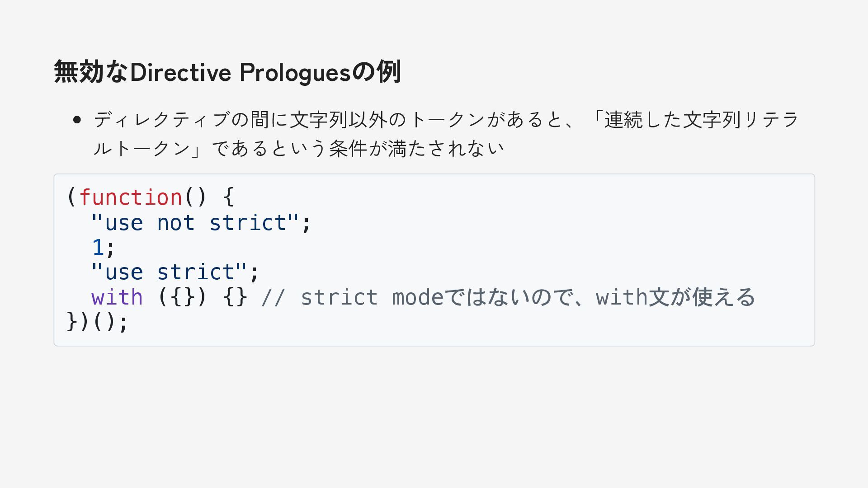Viewport: 868px width, 488px height.
Task: Click the "({})" expression after with
Action: (182, 297)
